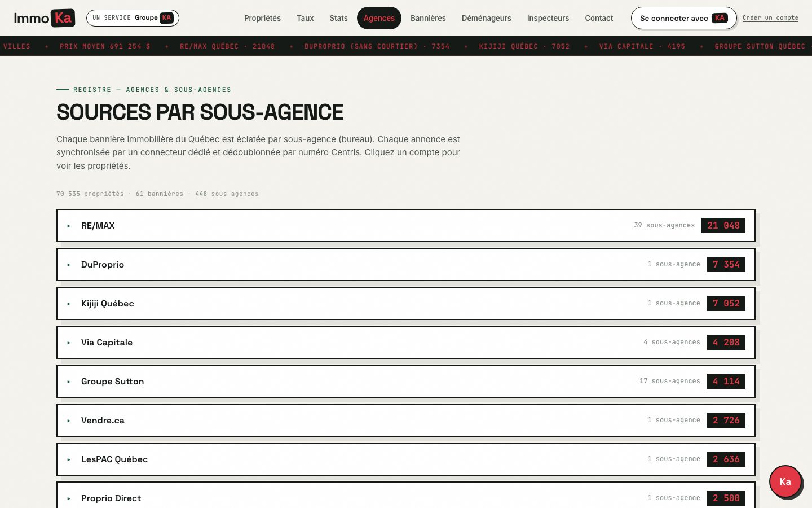Click the Vendre.ca banner name
Viewport: 812px width, 508px height.
103,421
